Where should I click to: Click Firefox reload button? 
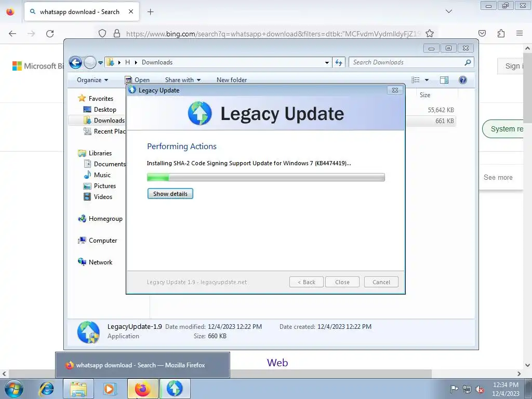click(50, 34)
